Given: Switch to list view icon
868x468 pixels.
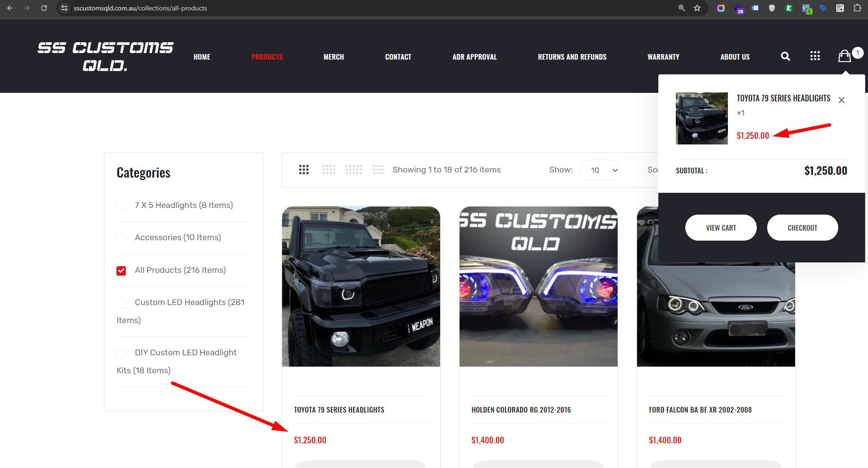Looking at the screenshot, I should [379, 170].
